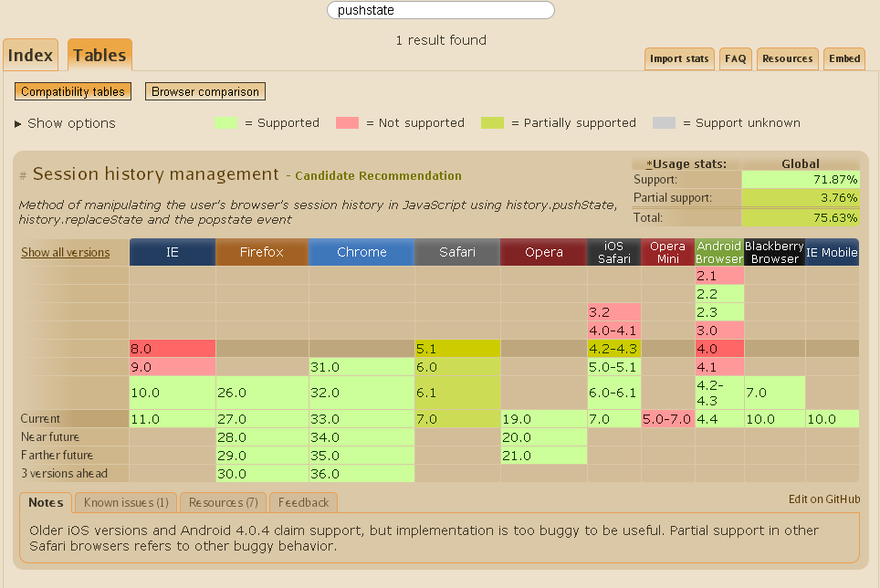Click the Usage stats link
This screenshot has width=880, height=588.
686,163
